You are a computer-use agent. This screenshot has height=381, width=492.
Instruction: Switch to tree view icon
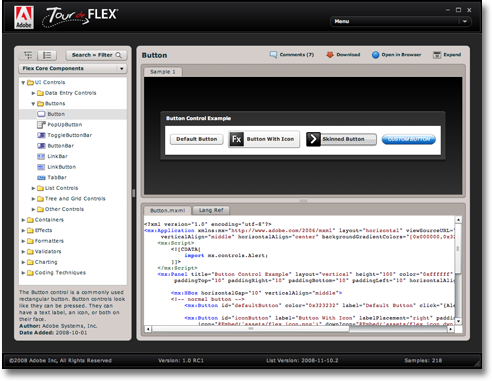click(28, 55)
